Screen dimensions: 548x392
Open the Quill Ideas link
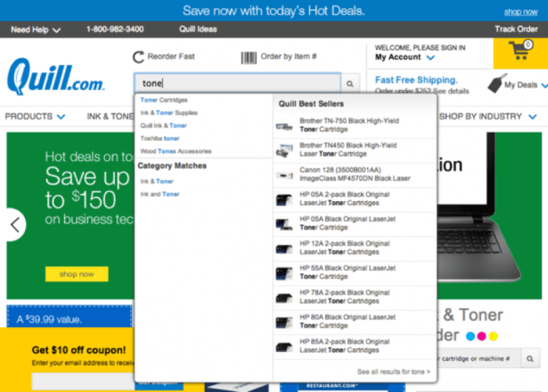coord(198,29)
